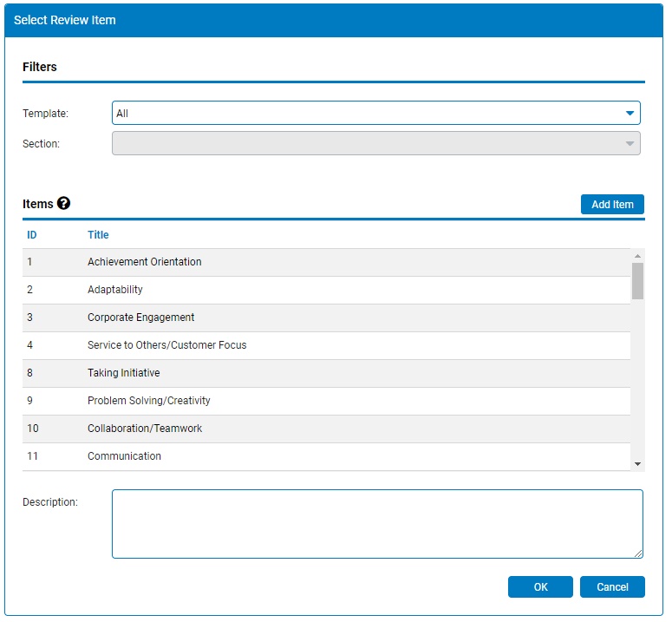Select Problem Solving/Creativity row
672x622 pixels.
[x=326, y=401]
